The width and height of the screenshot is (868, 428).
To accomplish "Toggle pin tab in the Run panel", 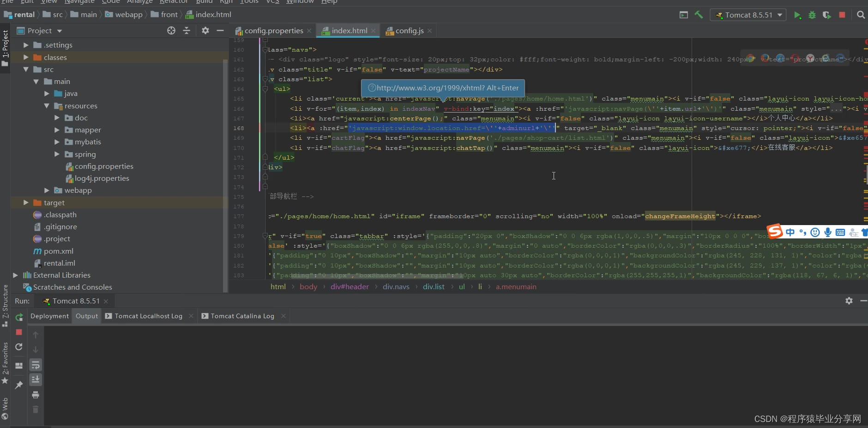I will 19,385.
